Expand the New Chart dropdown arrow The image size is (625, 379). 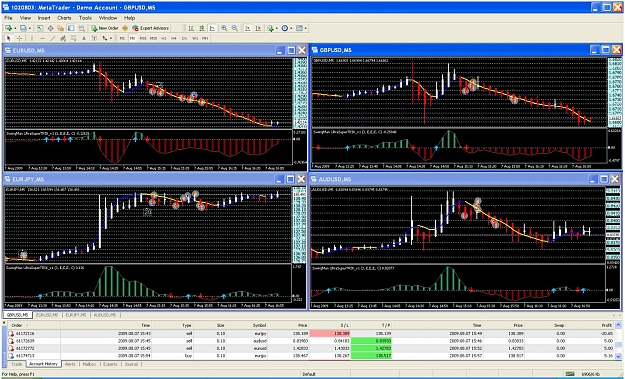15,28
